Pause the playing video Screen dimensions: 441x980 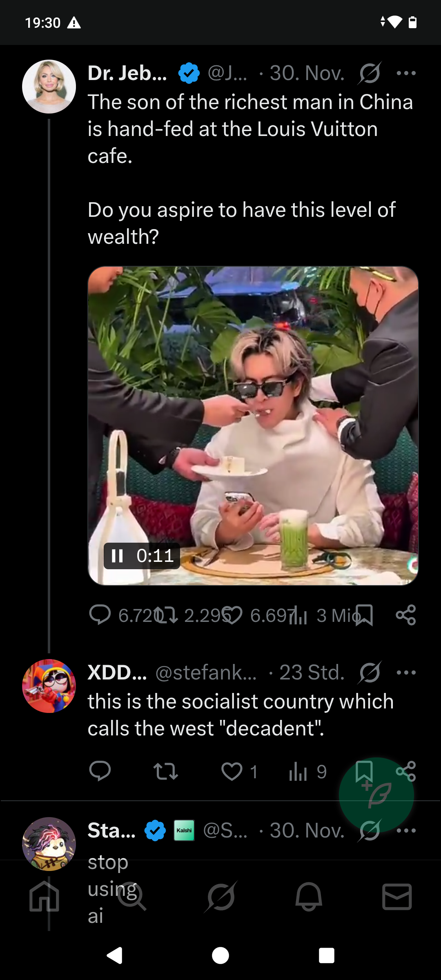tap(118, 556)
